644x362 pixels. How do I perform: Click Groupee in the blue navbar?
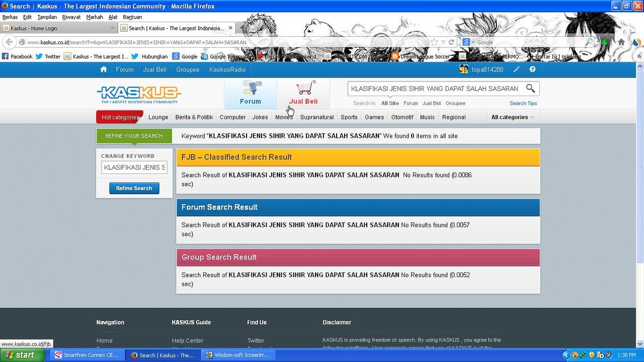click(188, 69)
